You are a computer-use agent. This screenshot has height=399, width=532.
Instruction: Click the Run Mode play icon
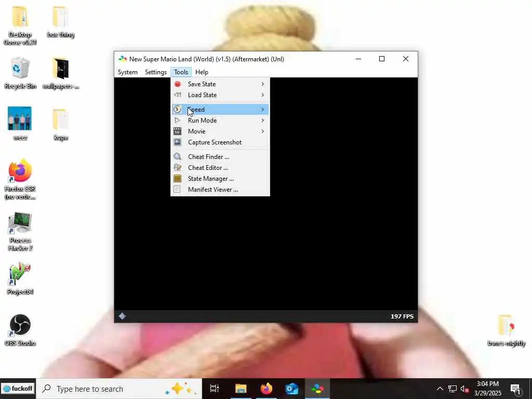click(x=177, y=121)
